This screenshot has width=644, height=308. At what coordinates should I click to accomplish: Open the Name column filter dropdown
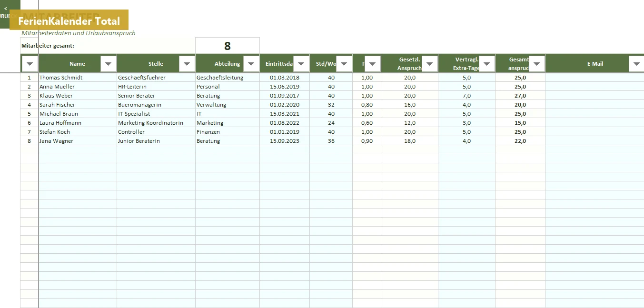pos(108,64)
